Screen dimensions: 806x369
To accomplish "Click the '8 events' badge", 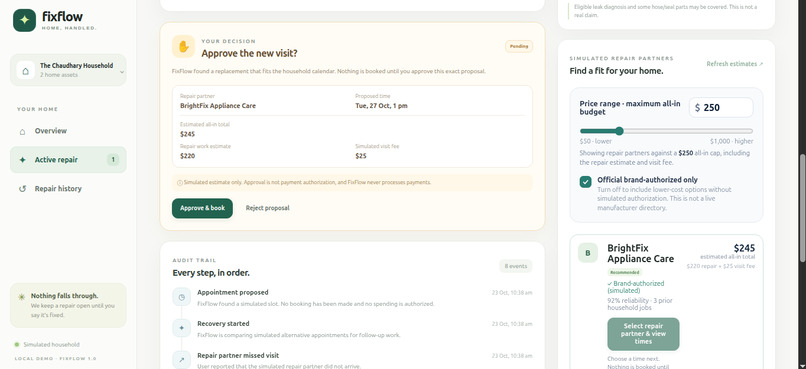I will coord(516,266).
